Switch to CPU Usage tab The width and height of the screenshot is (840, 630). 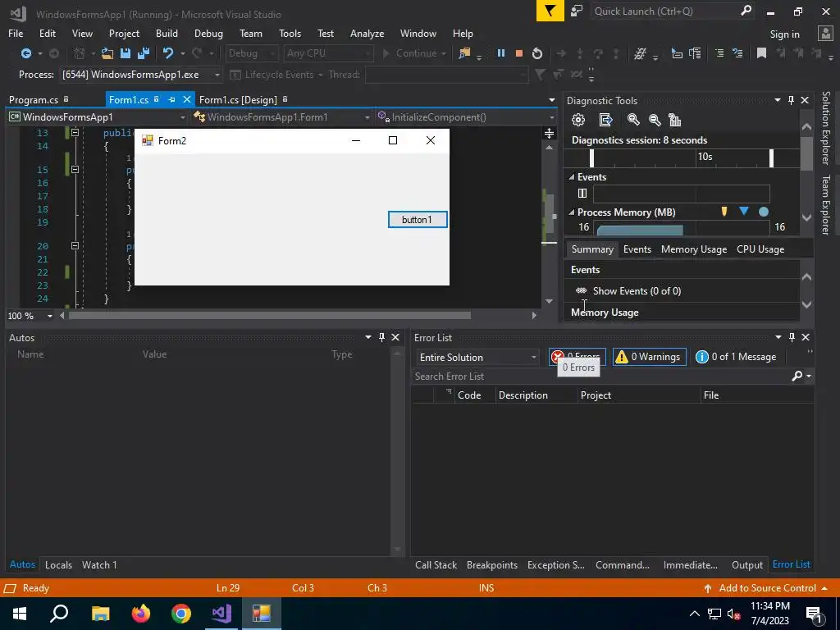[760, 249]
